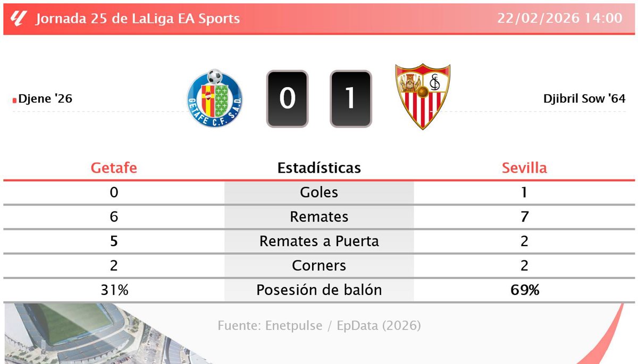This screenshot has height=364, width=638.
Task: Click the Goles statistic row label
Action: 319,192
